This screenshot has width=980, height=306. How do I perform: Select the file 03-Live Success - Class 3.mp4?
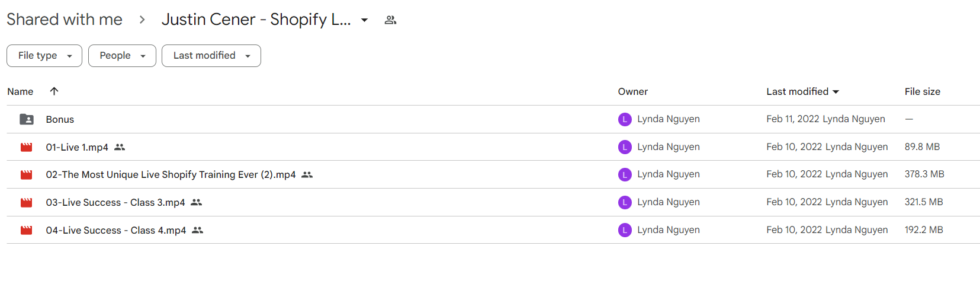(x=115, y=202)
